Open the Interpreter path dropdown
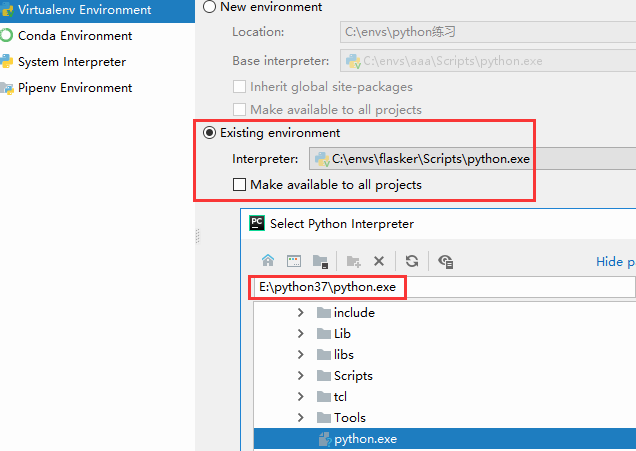The image size is (636, 451). 472,159
